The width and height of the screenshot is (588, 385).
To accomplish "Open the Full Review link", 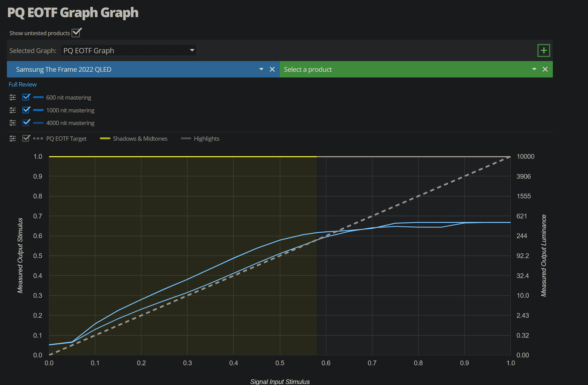I will (23, 85).
